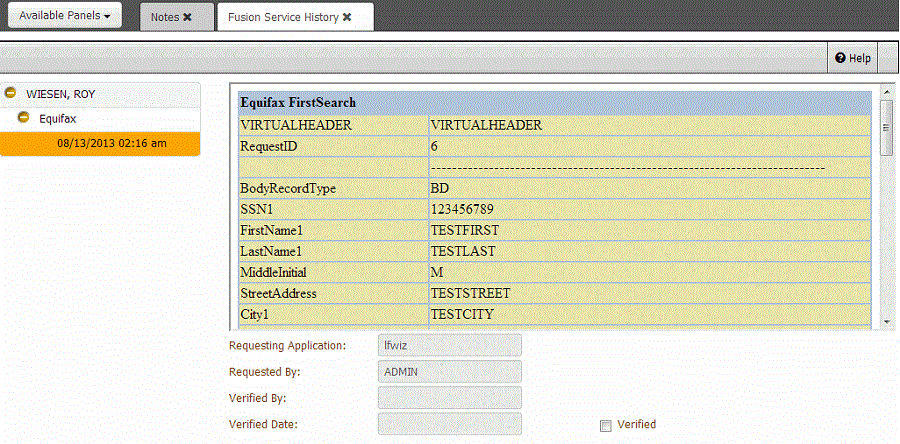900x444 pixels.
Task: Select the Fusion Service History tab
Action: 283,17
